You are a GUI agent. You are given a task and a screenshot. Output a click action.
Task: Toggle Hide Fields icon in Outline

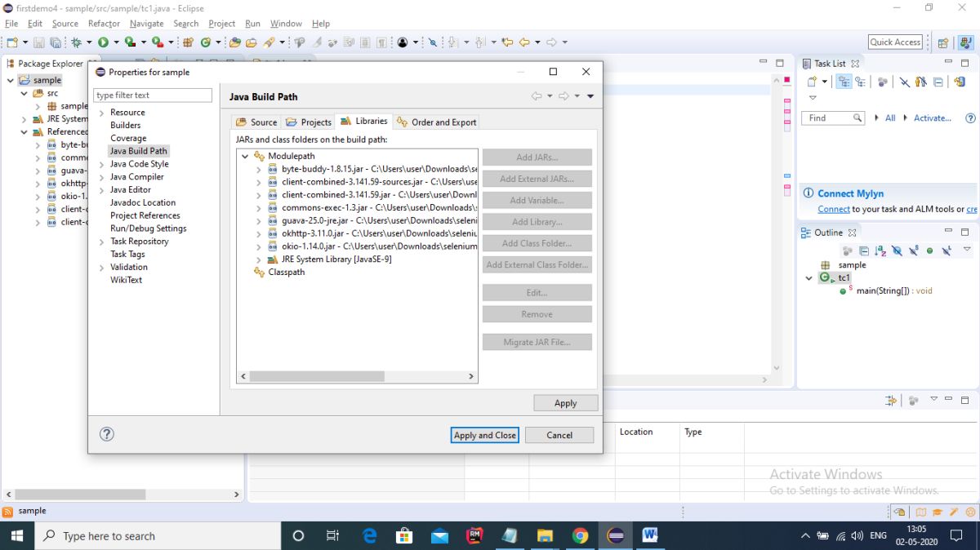pos(897,251)
